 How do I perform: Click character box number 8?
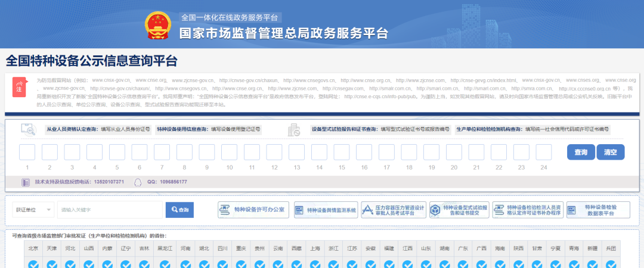(184, 152)
